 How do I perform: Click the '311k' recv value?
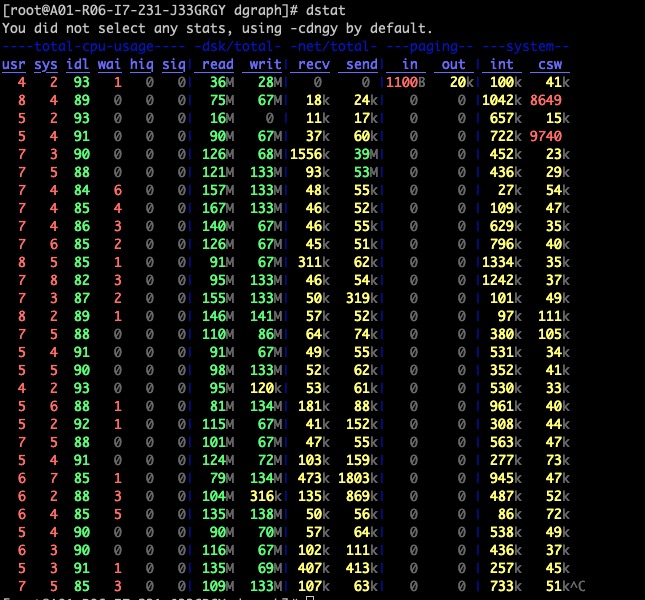pyautogui.click(x=314, y=262)
